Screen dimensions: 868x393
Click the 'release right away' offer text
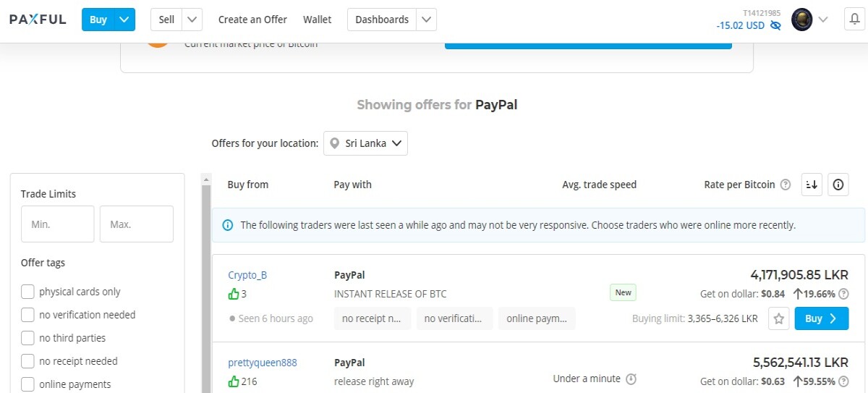[373, 381]
